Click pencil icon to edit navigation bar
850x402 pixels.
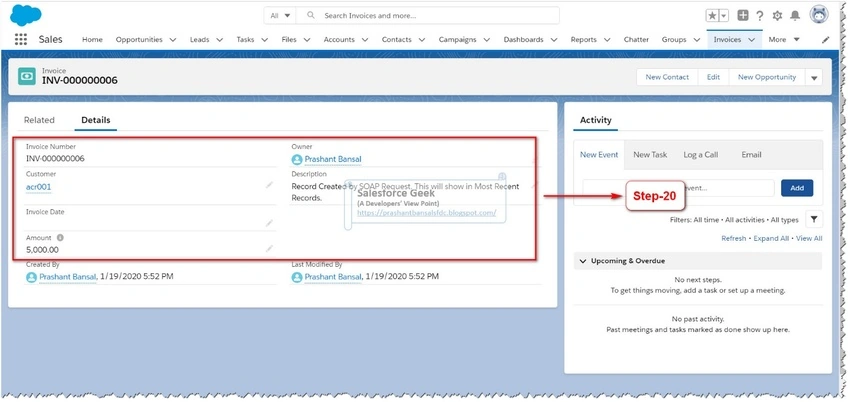[x=826, y=40]
